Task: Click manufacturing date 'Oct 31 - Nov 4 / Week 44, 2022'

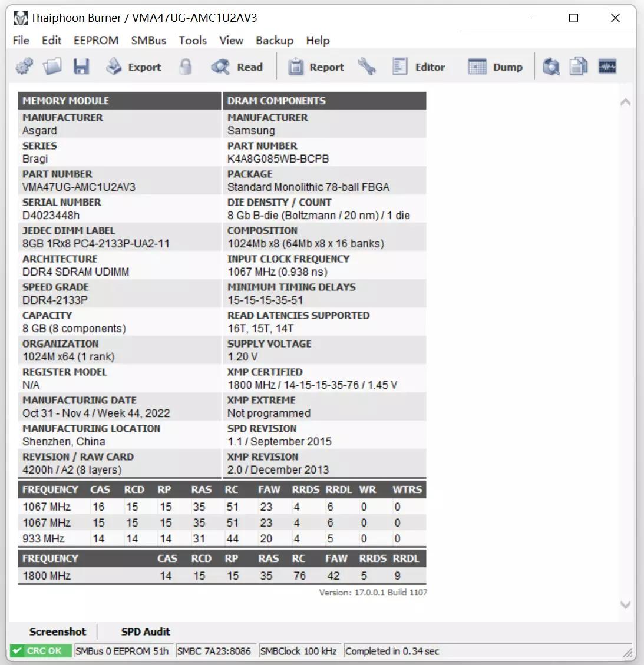Action: click(x=96, y=413)
